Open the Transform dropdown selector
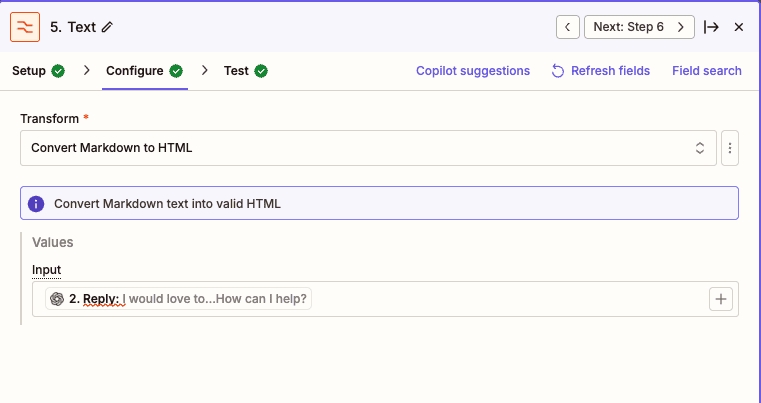This screenshot has height=403, width=761. tap(368, 148)
